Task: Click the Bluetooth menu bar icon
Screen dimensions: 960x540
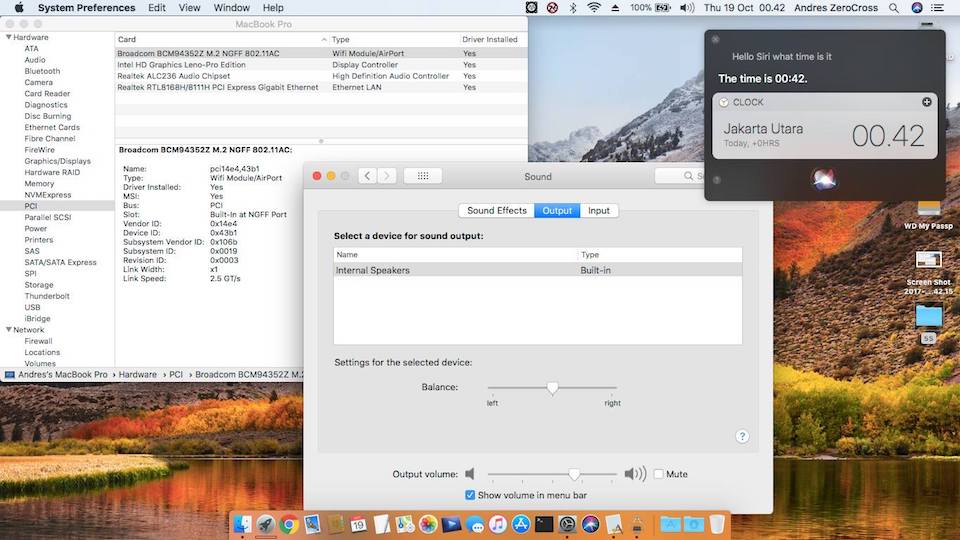Action: [573, 8]
